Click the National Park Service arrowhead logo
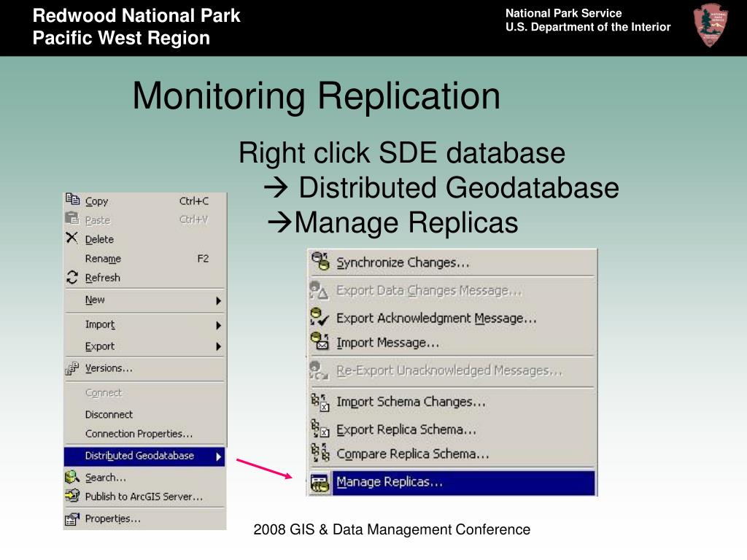Viewport: 747px width, 560px height. coord(711,26)
